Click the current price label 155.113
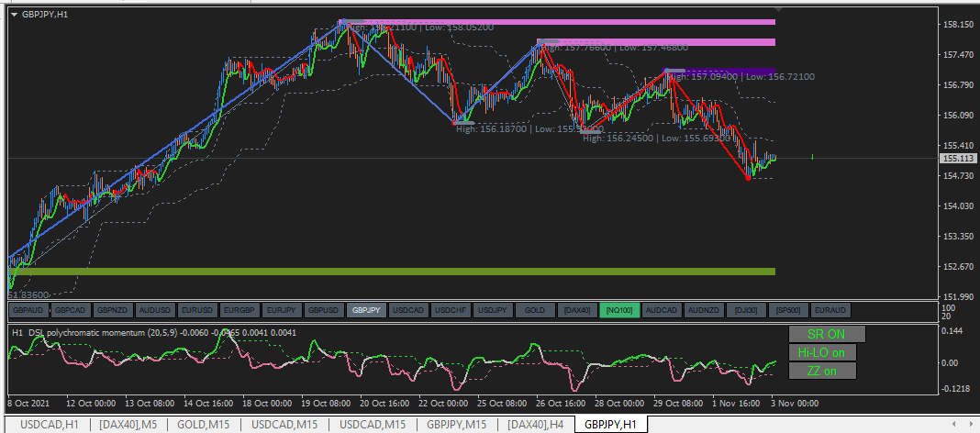 959,158
